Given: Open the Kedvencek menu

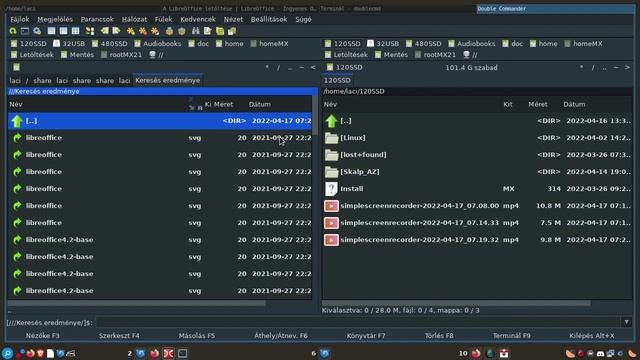Looking at the screenshot, I should click(x=198, y=19).
